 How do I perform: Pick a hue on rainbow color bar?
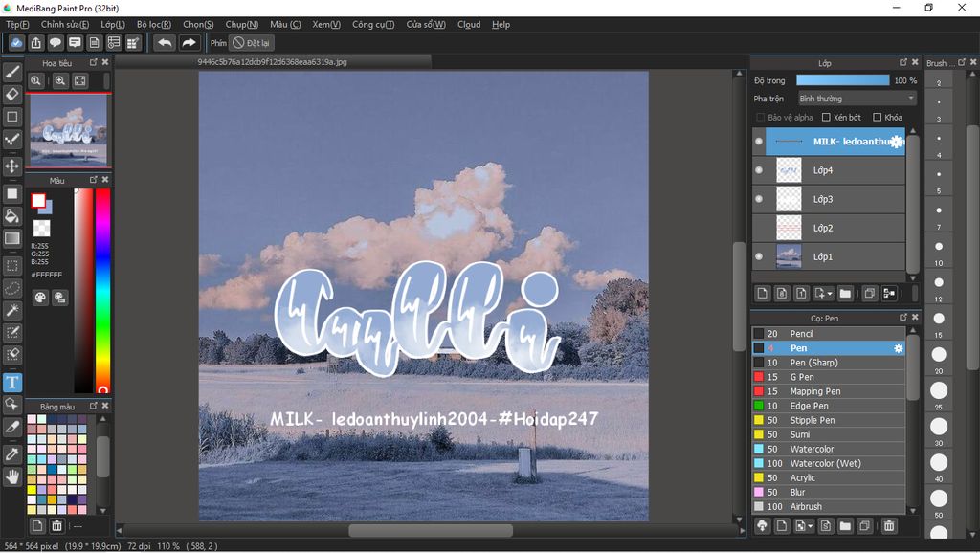click(x=103, y=291)
